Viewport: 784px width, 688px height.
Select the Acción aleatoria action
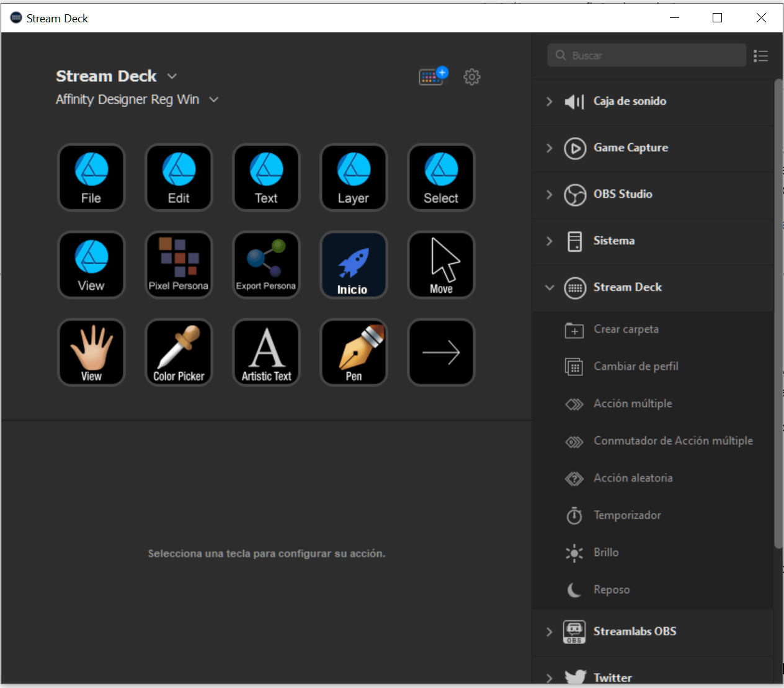click(653, 478)
